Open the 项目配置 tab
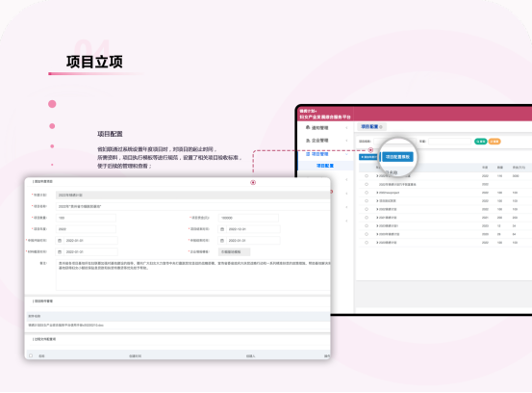 coord(369,127)
